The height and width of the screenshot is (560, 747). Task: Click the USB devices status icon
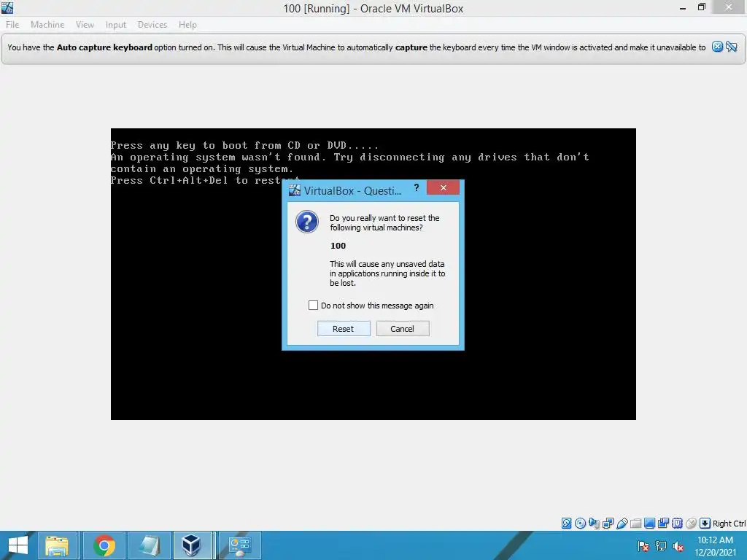(622, 524)
